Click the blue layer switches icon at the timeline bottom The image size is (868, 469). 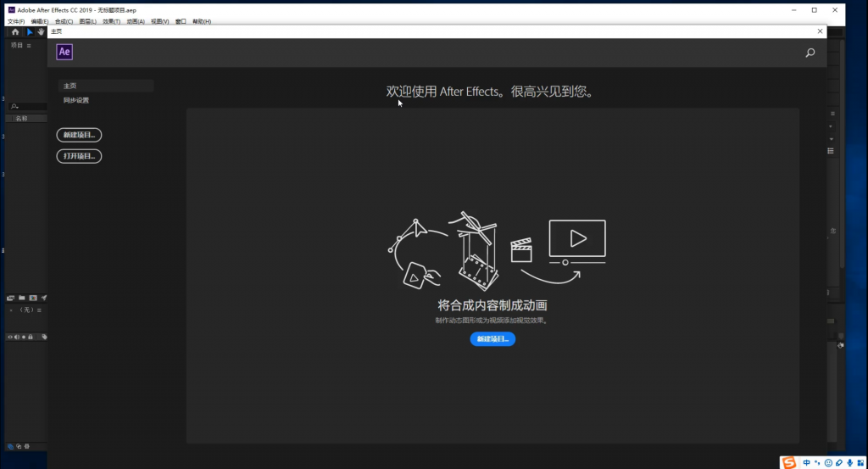tap(10, 446)
